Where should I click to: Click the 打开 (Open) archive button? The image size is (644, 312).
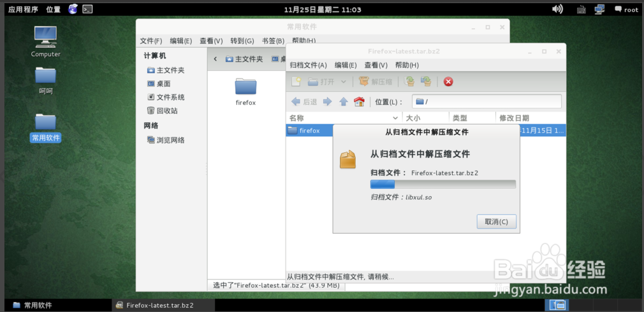click(x=321, y=82)
